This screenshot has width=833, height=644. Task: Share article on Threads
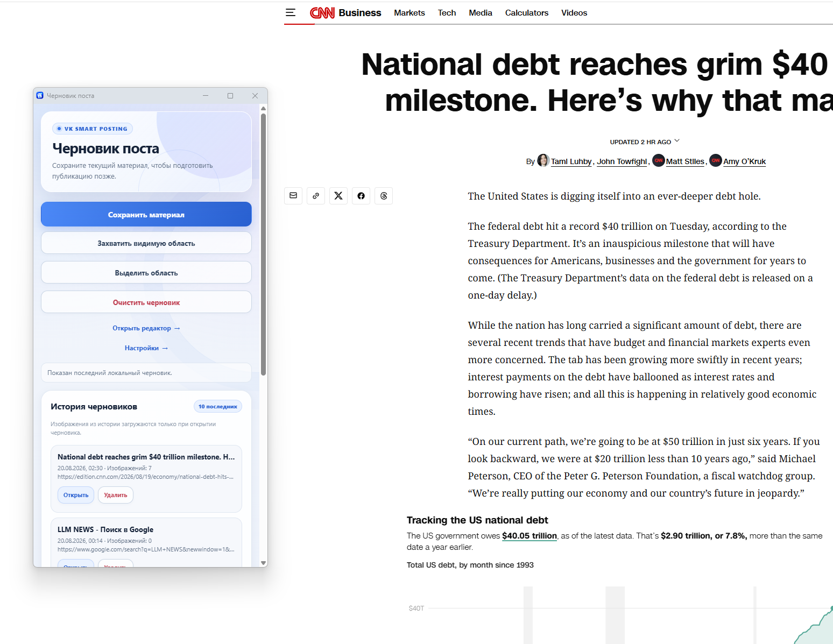(384, 196)
